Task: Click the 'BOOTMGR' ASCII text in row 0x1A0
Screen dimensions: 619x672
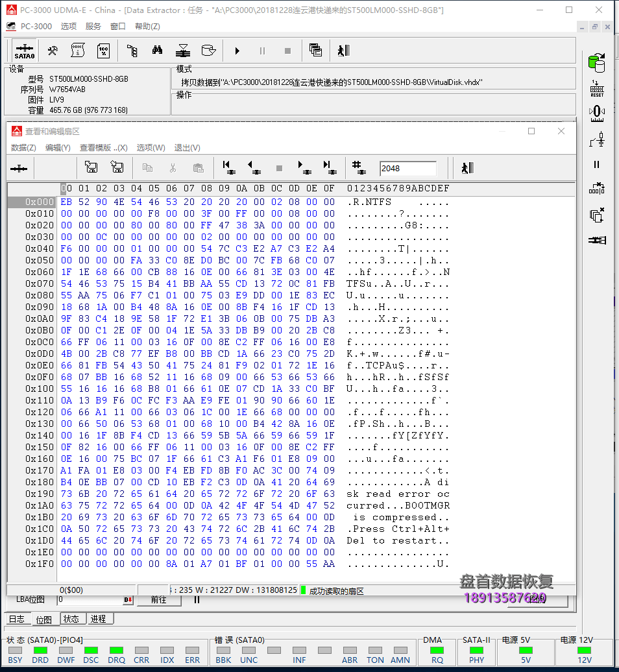Action: [x=427, y=506]
